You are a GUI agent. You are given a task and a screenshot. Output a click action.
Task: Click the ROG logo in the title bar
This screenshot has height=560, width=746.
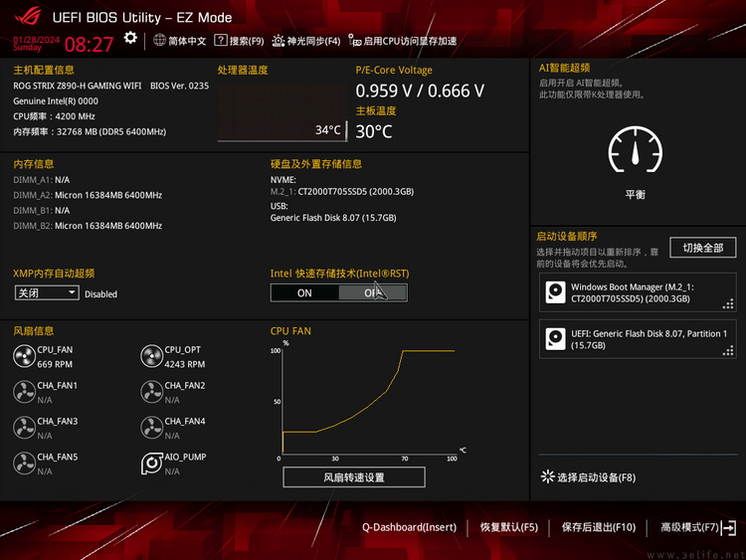click(28, 17)
